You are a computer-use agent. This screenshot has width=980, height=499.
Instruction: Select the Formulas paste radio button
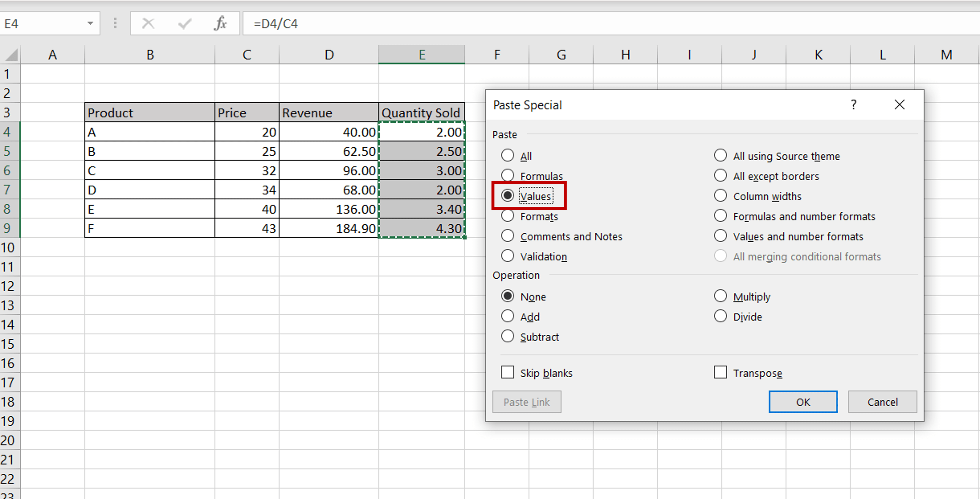(508, 175)
